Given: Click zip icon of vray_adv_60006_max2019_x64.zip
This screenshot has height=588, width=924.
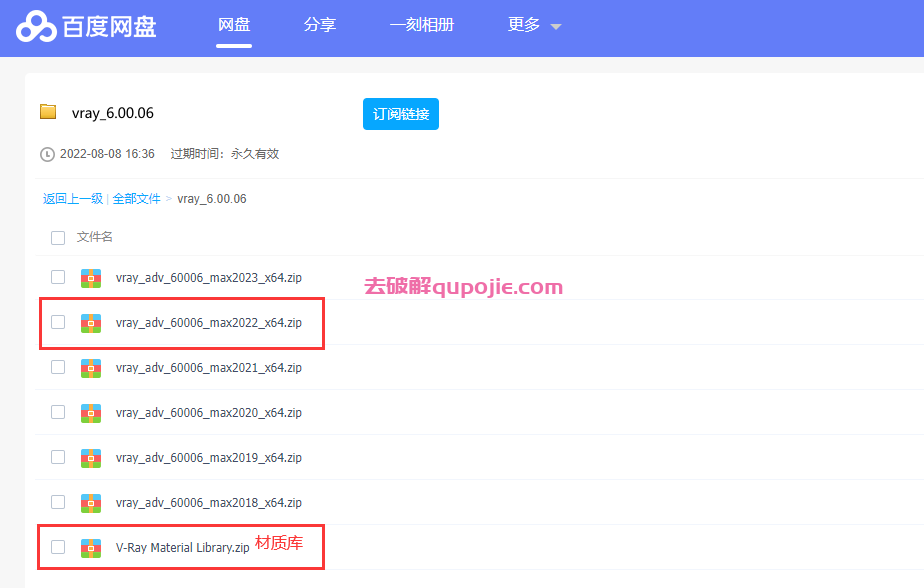Looking at the screenshot, I should pos(91,458).
